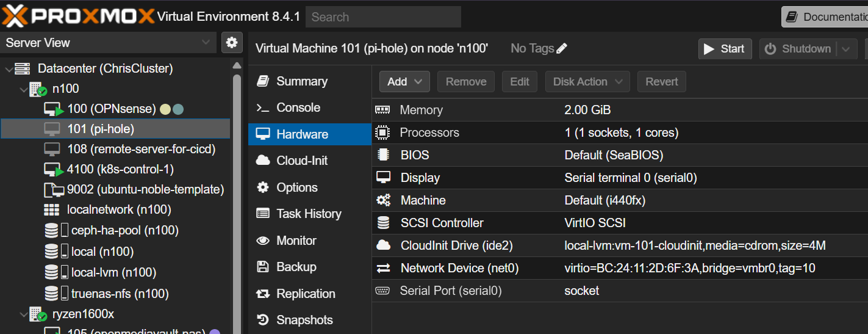Screen dimensions: 868x334
Task: Open the Summary tab
Action: click(x=310, y=81)
